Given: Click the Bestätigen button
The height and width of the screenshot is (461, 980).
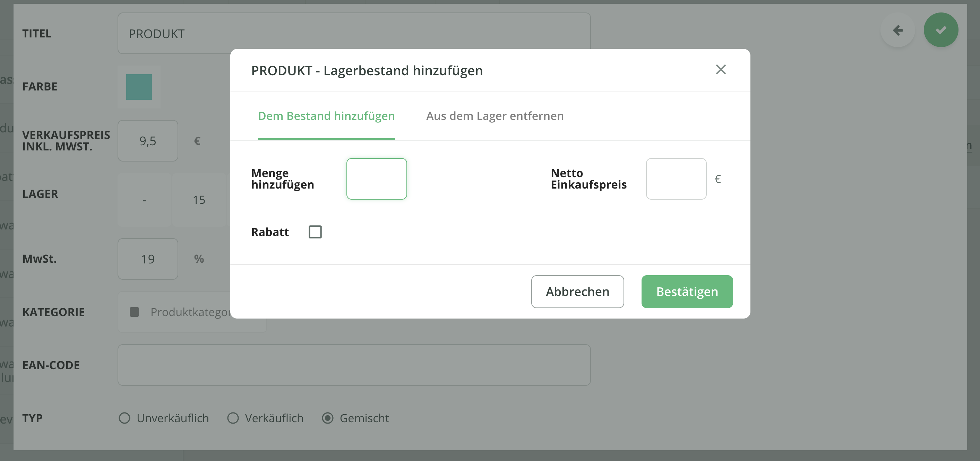Looking at the screenshot, I should (687, 292).
